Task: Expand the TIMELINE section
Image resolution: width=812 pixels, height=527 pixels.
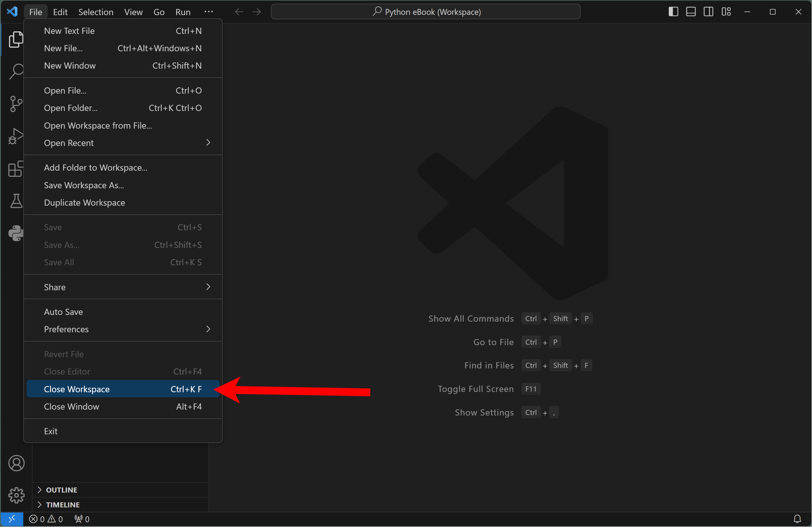Action: (x=121, y=505)
